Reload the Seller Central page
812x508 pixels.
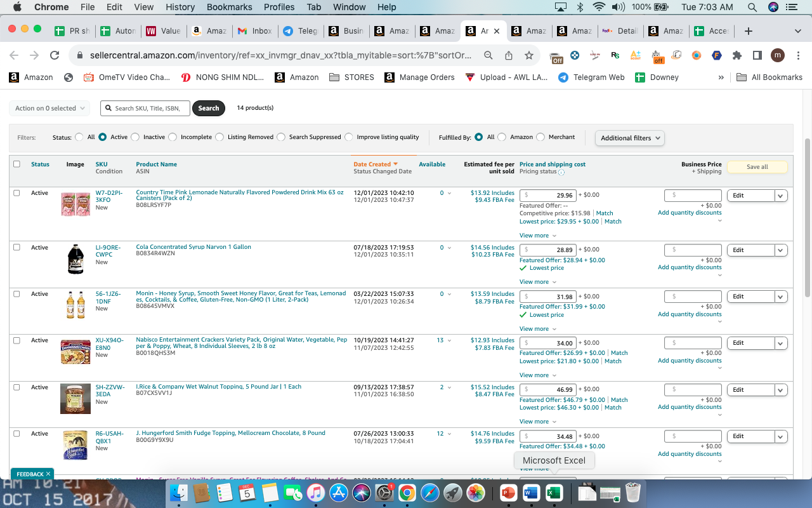(x=55, y=55)
